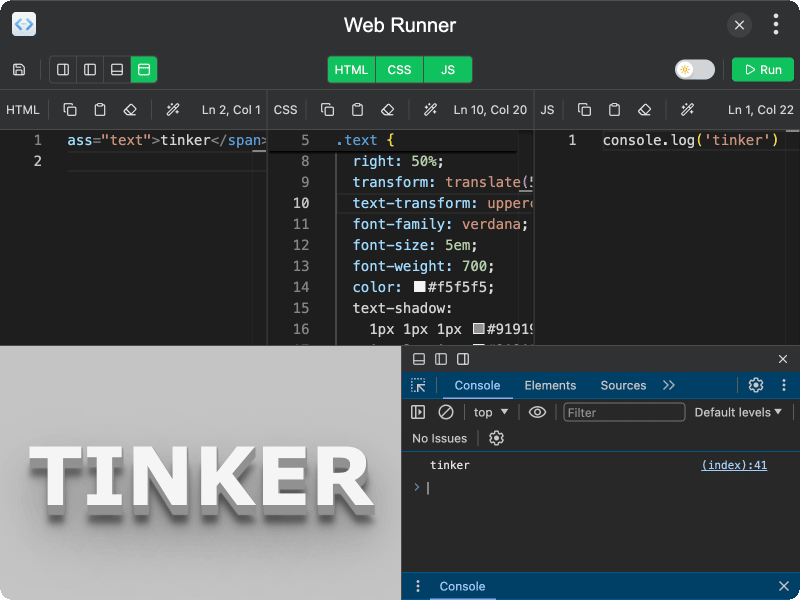Open DevTools three-dot customize menu
The image size is (800, 600).
[784, 385]
